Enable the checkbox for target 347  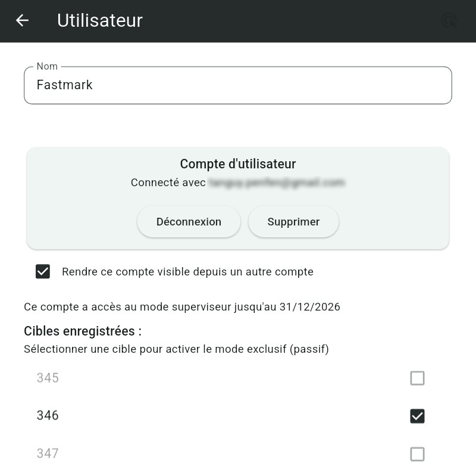417,454
